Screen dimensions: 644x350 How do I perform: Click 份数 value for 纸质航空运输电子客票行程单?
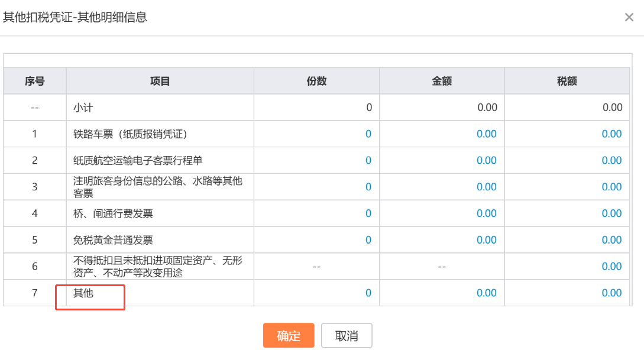coord(368,161)
